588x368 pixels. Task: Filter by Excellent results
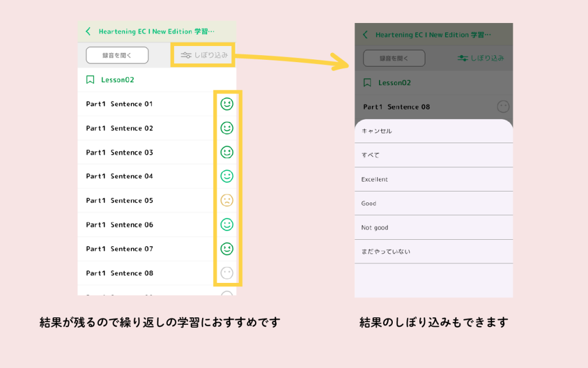434,179
